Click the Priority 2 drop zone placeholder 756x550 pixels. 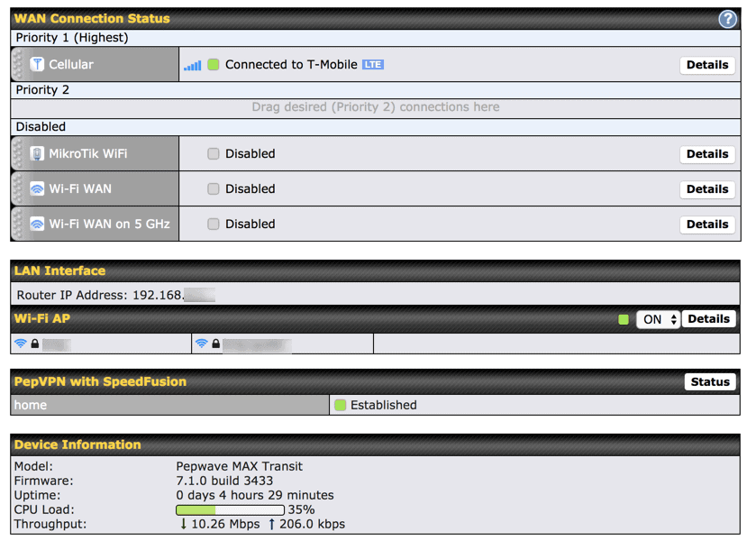click(376, 107)
